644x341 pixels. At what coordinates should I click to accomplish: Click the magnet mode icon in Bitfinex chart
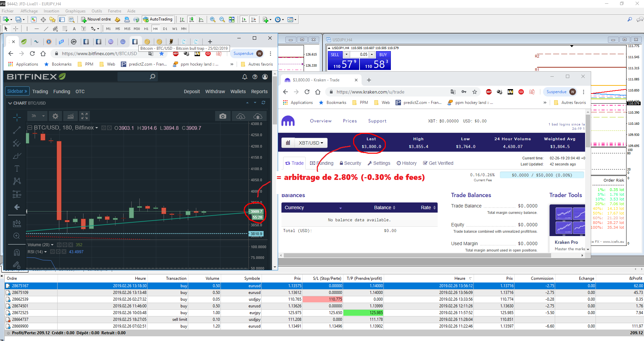17,252
